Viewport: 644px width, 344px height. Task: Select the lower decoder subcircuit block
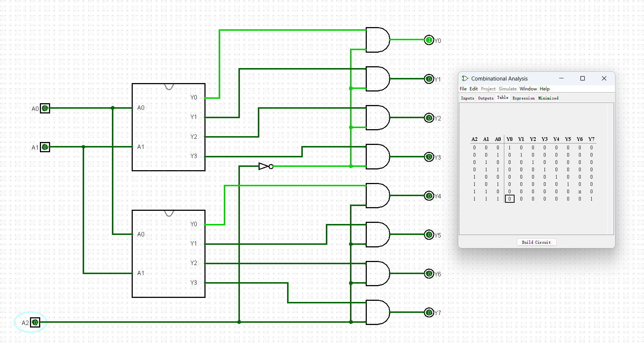(x=168, y=254)
